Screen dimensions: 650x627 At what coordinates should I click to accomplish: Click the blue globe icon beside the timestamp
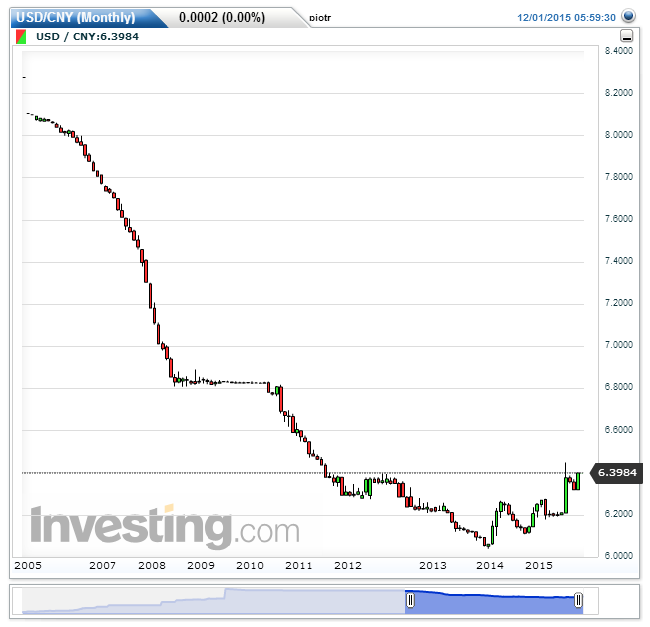(x=628, y=16)
